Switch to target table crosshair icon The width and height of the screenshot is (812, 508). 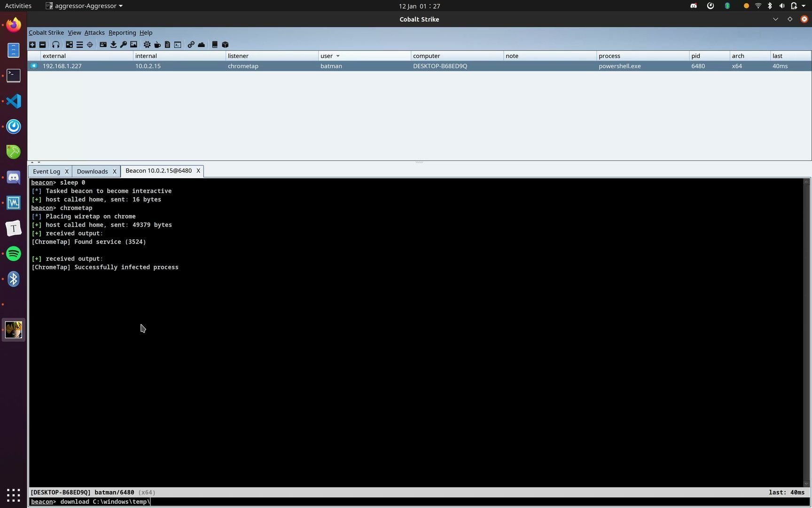point(90,45)
